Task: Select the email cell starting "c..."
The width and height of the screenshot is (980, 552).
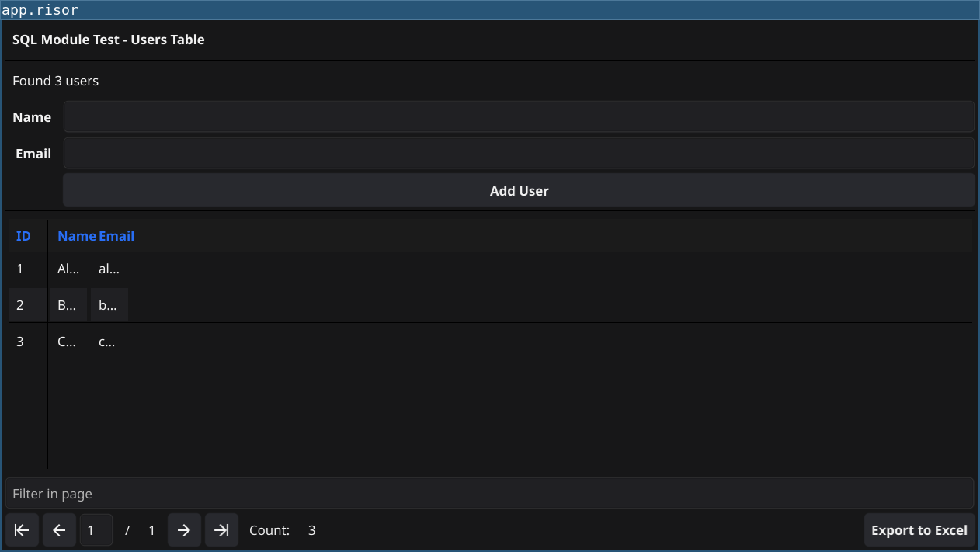Action: [109, 341]
